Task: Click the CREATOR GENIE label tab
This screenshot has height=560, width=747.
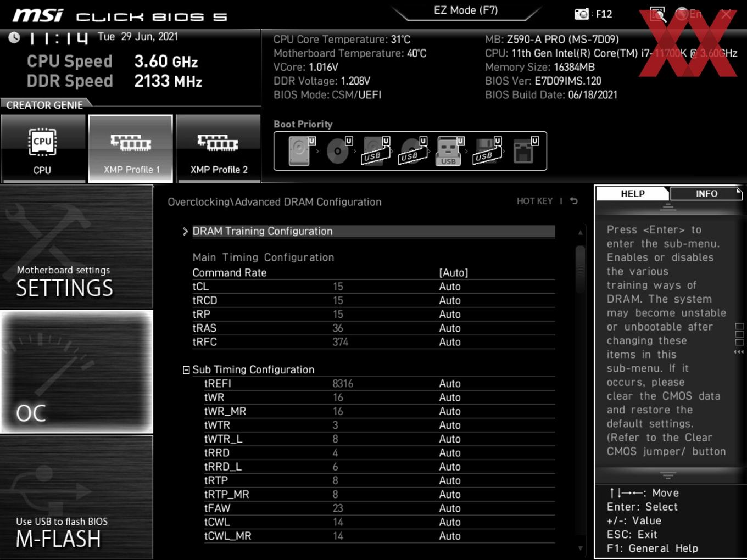Action: pos(44,105)
